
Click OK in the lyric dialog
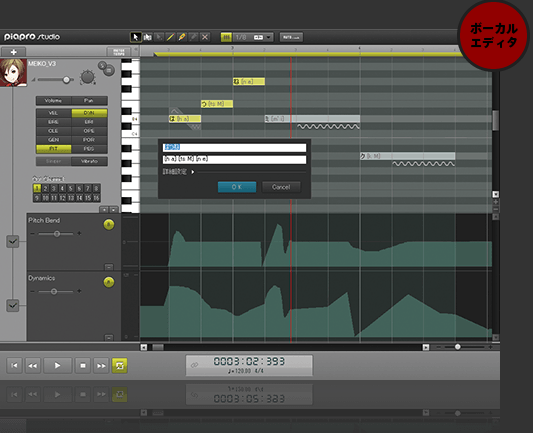pyautogui.click(x=237, y=187)
